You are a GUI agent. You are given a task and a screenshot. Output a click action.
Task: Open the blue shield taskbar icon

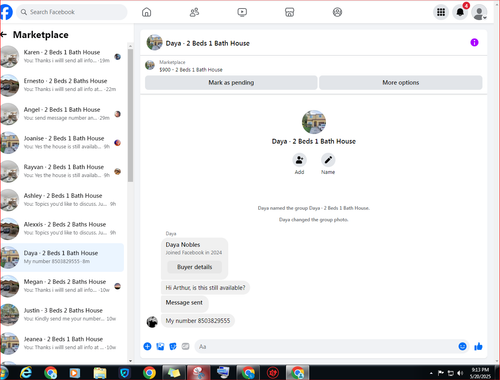point(125,373)
